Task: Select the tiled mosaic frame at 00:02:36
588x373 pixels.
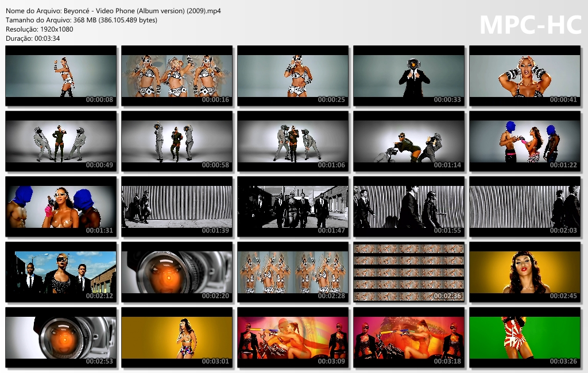Action: [409, 272]
